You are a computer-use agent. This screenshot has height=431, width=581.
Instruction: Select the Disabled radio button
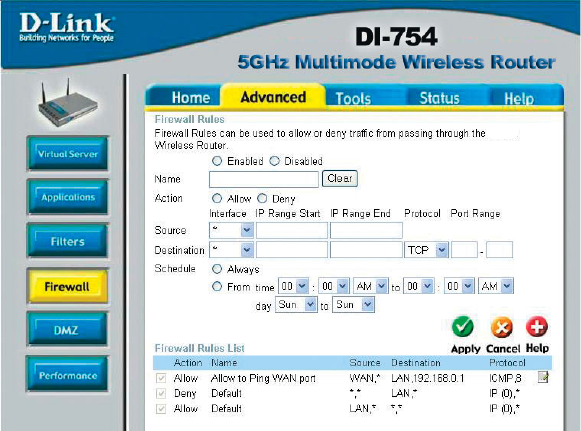click(274, 161)
